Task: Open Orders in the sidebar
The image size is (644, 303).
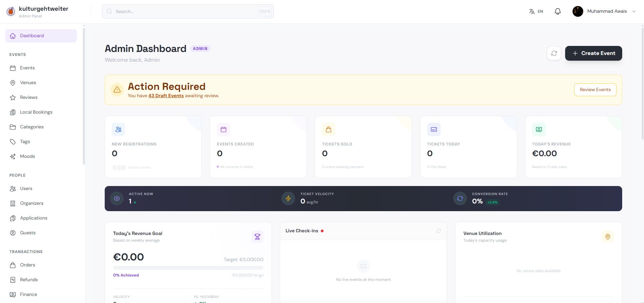Action: tap(41, 265)
